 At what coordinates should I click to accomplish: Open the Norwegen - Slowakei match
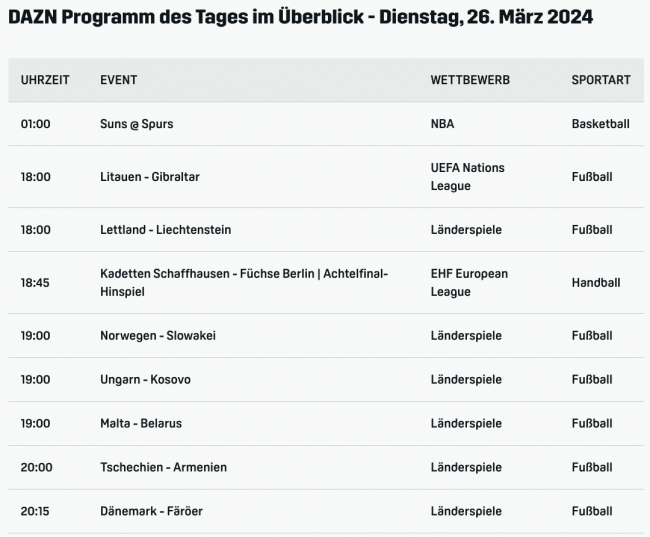[158, 336]
